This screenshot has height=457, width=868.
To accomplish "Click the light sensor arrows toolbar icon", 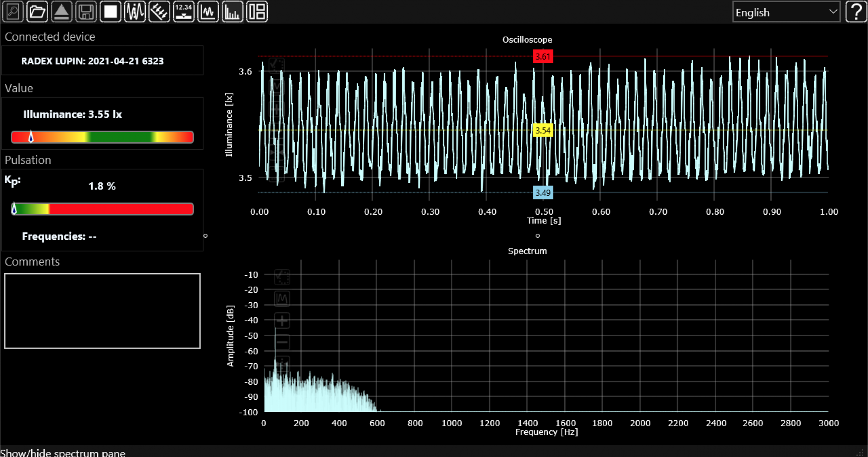I will [x=159, y=12].
